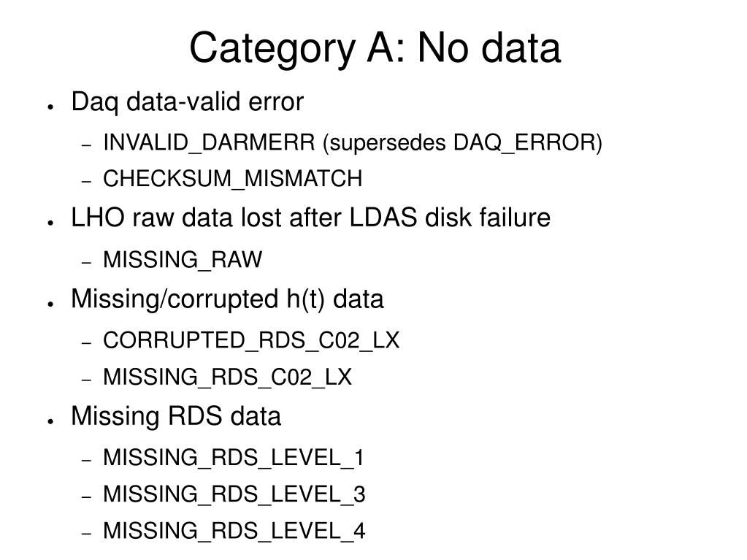Select the Daq data-valid error bullet
This screenshot has height=560, width=747.
point(187,102)
